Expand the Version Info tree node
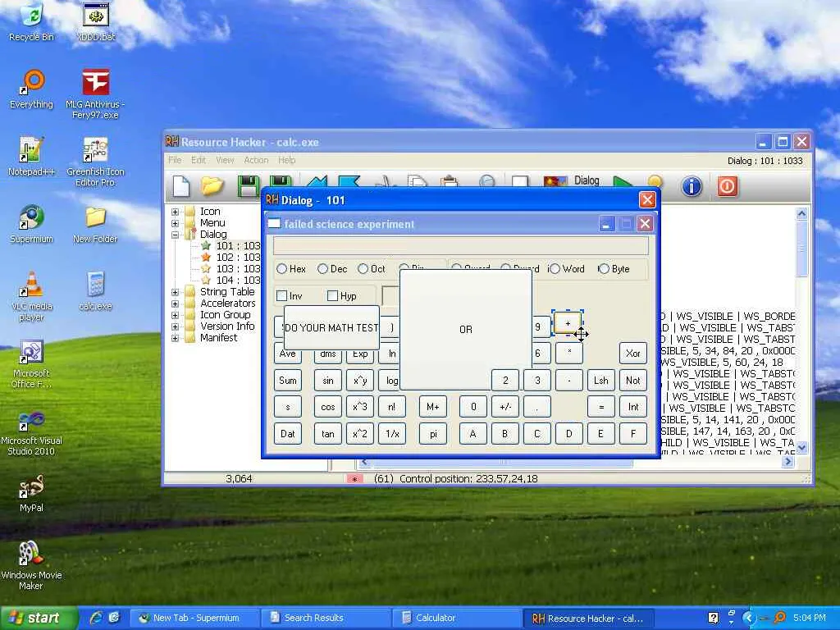This screenshot has width=840, height=630. tap(176, 326)
